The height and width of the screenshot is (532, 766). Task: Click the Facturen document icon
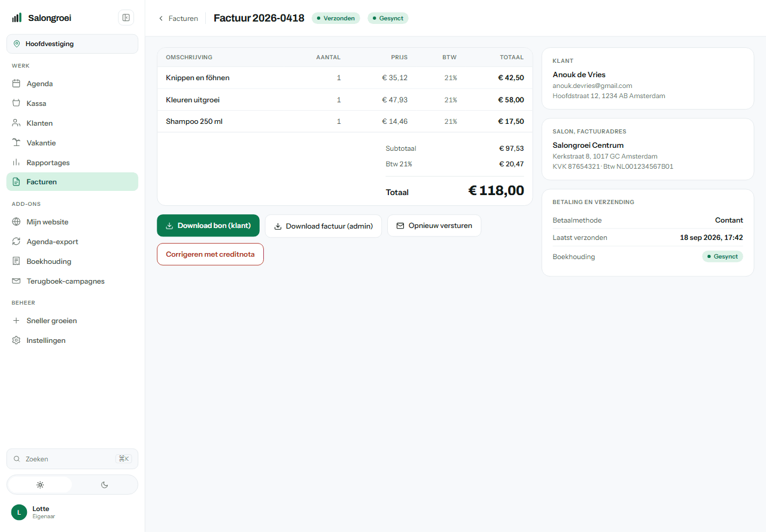coord(17,182)
